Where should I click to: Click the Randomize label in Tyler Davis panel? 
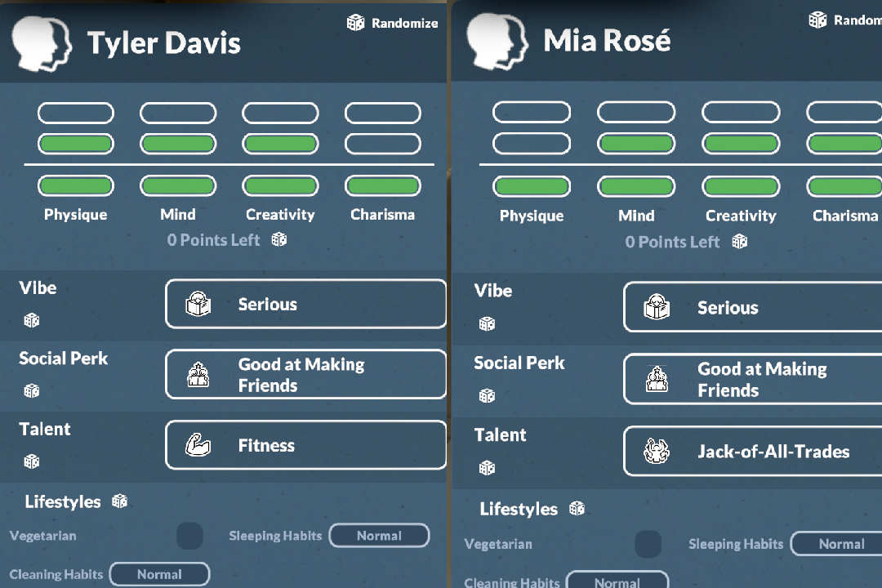tap(404, 23)
